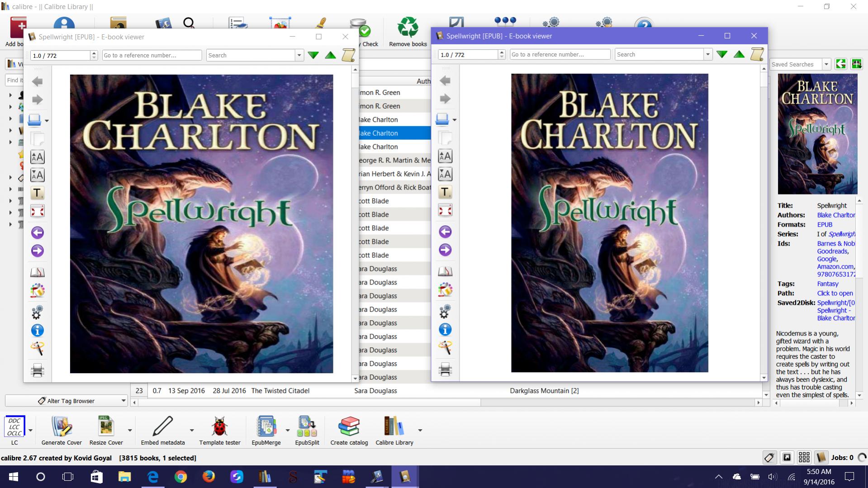Open Table of Contents in left viewer
The height and width of the screenshot is (488, 868).
(38, 194)
